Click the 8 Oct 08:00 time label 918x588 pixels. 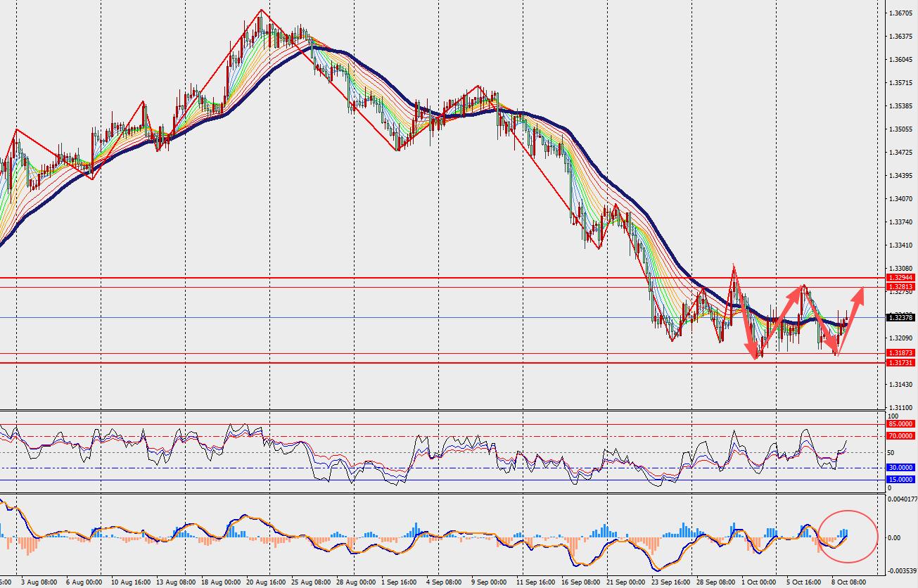click(x=848, y=582)
